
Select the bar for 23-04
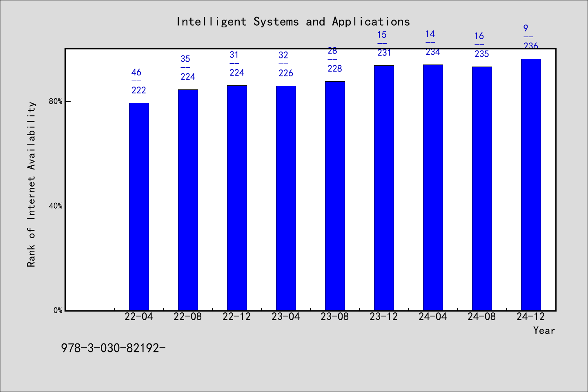pos(286,198)
